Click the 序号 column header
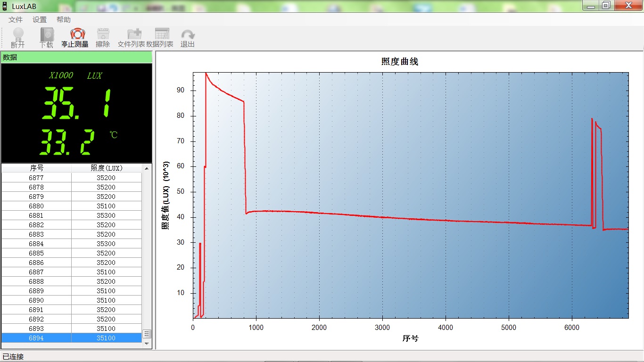This screenshot has width=644, height=362. (36, 168)
